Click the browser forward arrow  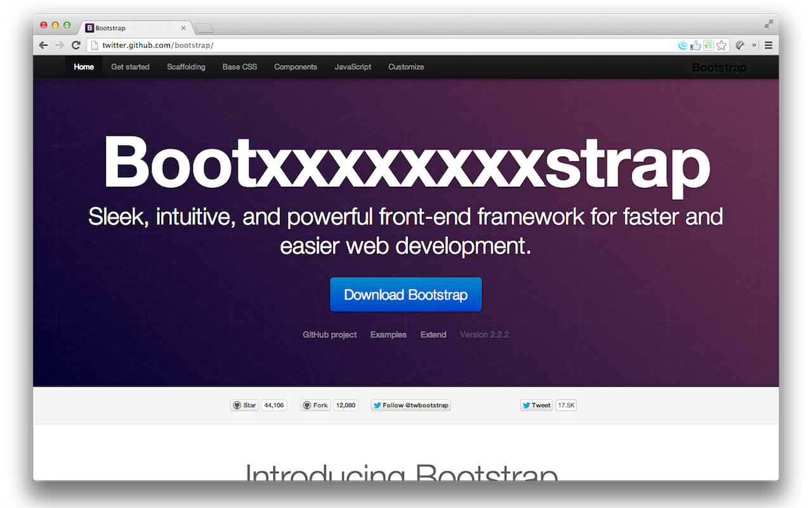[x=60, y=45]
